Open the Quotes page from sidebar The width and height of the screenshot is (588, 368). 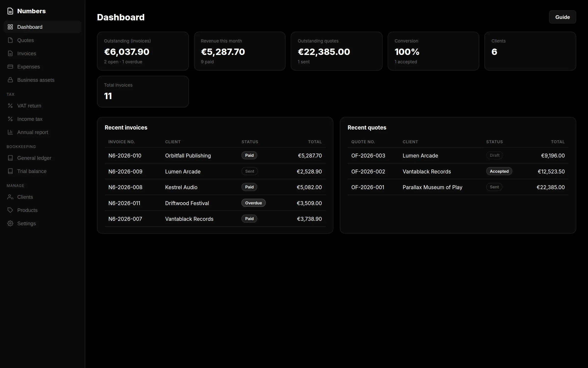coord(42,40)
